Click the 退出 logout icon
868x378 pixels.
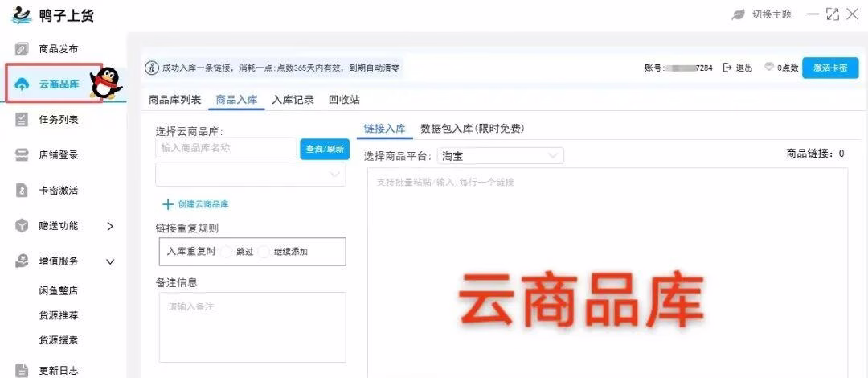(727, 68)
